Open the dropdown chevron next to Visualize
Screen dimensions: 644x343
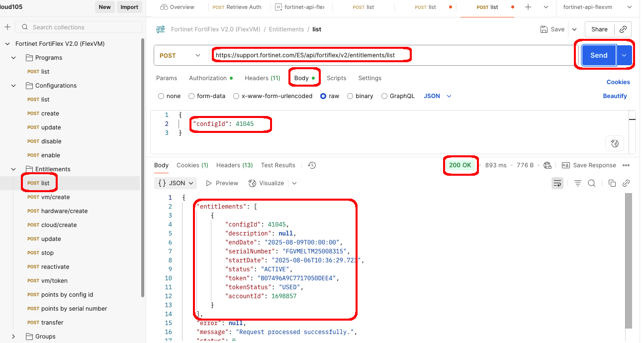294,183
